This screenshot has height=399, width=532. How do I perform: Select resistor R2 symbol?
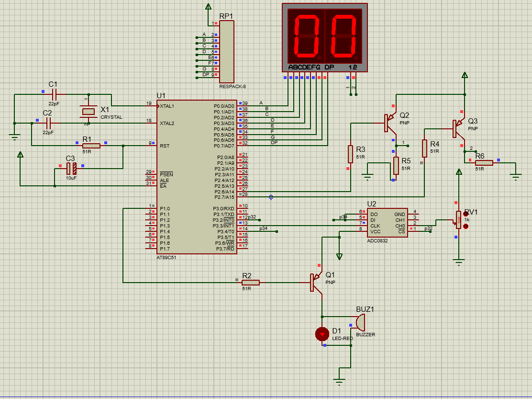251,283
